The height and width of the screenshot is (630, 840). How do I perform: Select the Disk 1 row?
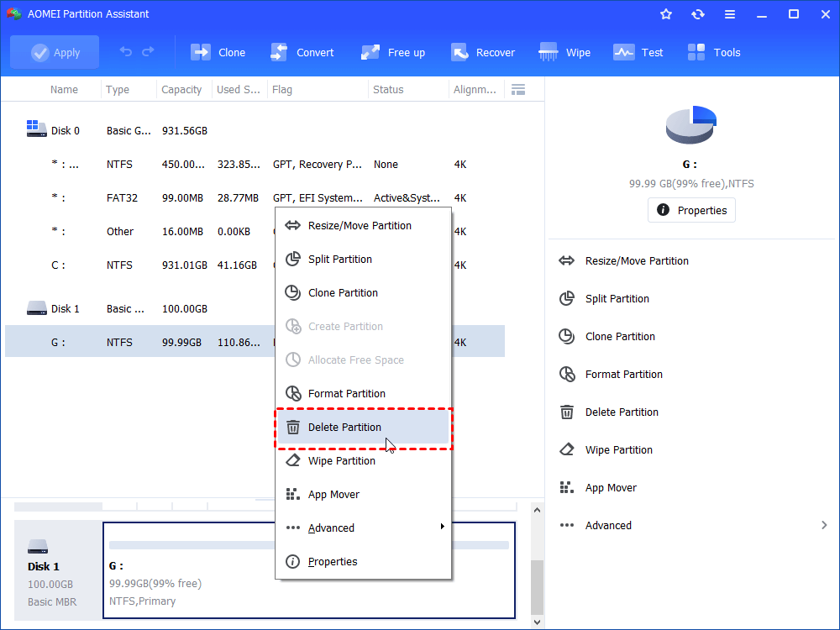[x=255, y=308]
